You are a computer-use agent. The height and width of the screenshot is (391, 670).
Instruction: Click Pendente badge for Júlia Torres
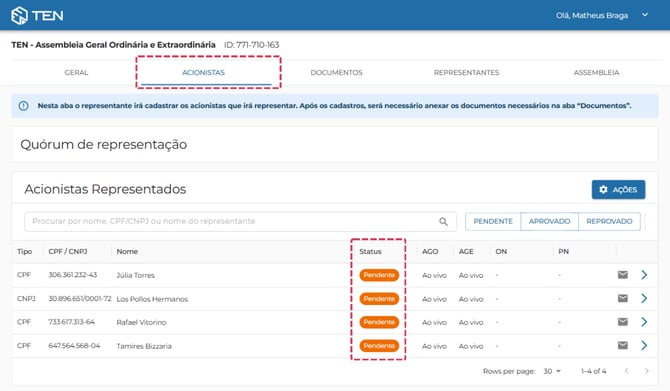pos(379,275)
